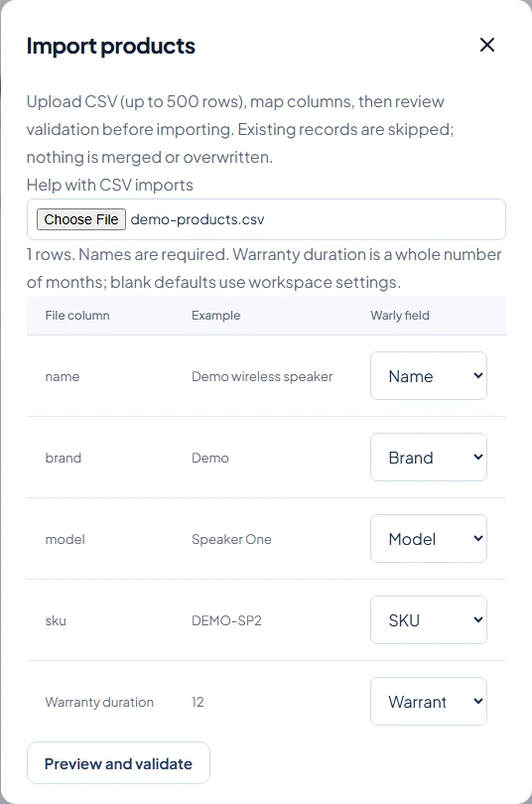Click the 'sku' file column cell
This screenshot has height=804, width=532.
[x=56, y=620]
